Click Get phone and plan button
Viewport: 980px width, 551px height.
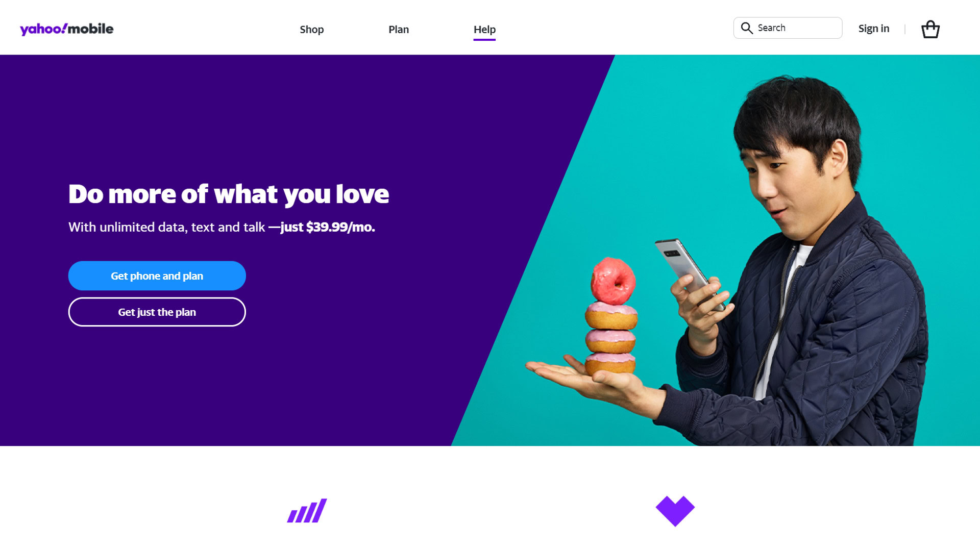157,276
